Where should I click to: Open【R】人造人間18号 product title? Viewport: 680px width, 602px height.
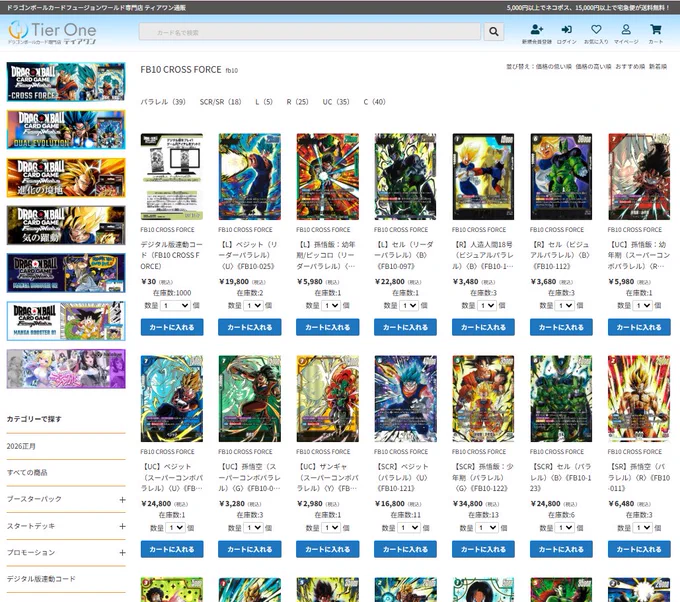click(482, 255)
